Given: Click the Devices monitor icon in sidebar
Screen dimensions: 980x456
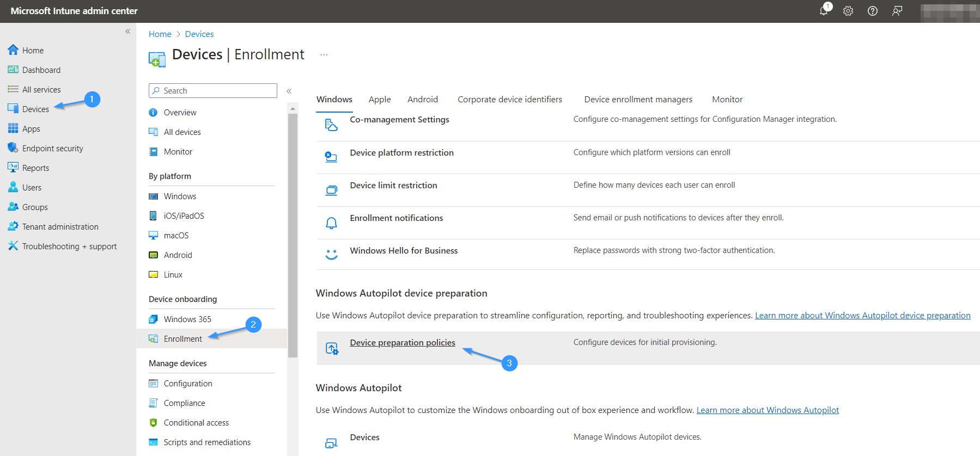Looking at the screenshot, I should [13, 108].
